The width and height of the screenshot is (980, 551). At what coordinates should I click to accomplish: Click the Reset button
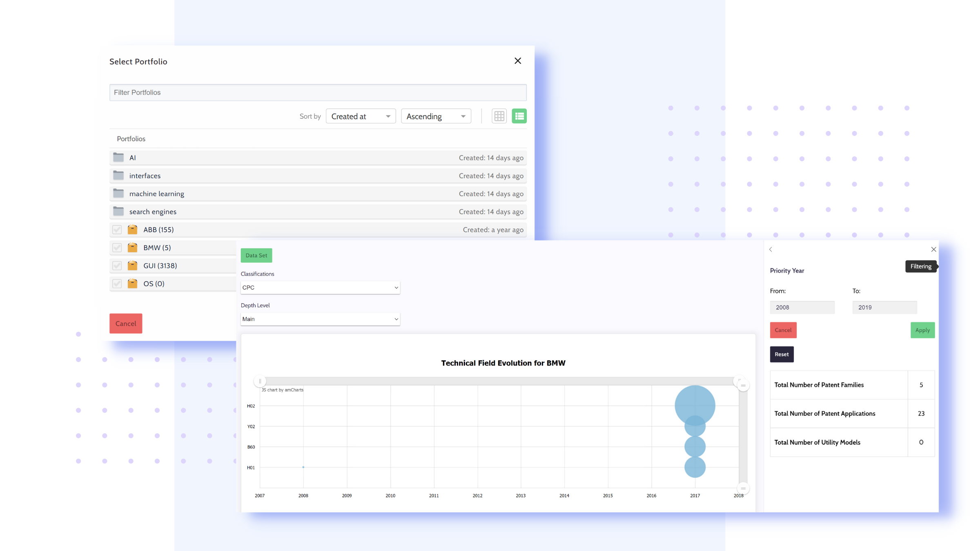click(782, 354)
